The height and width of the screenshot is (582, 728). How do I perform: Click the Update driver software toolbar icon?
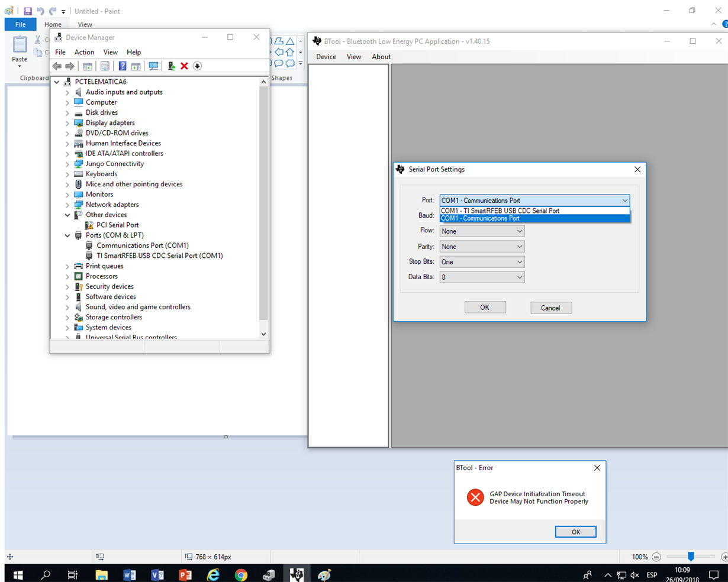click(x=171, y=66)
